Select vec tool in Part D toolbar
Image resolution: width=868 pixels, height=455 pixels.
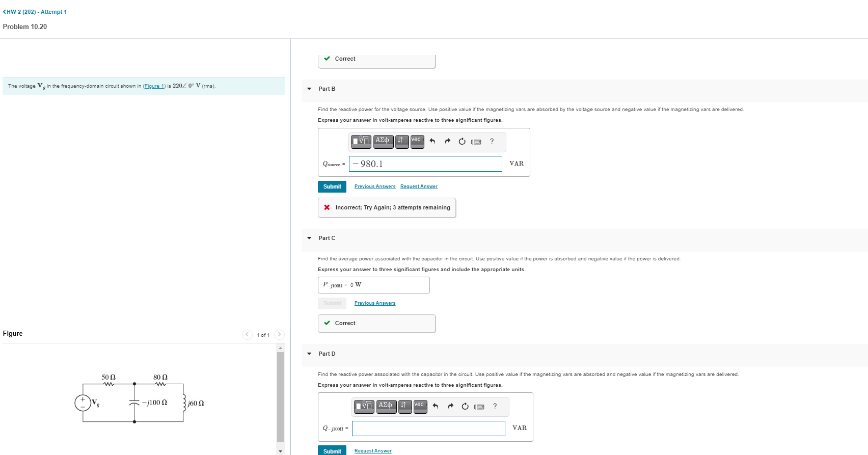click(420, 406)
